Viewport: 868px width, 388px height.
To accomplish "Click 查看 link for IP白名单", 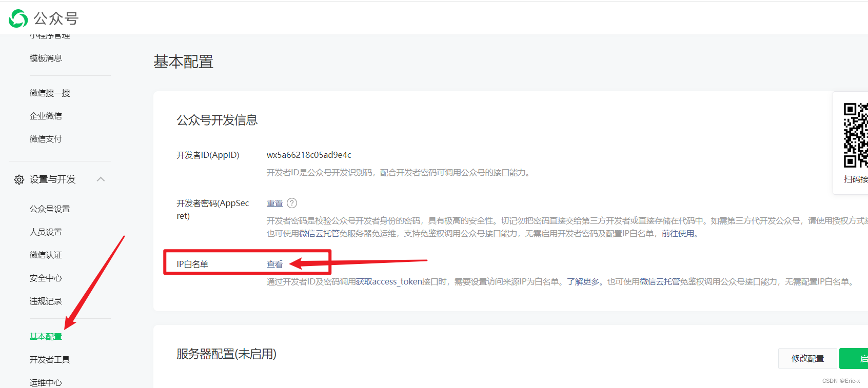I will tap(275, 264).
